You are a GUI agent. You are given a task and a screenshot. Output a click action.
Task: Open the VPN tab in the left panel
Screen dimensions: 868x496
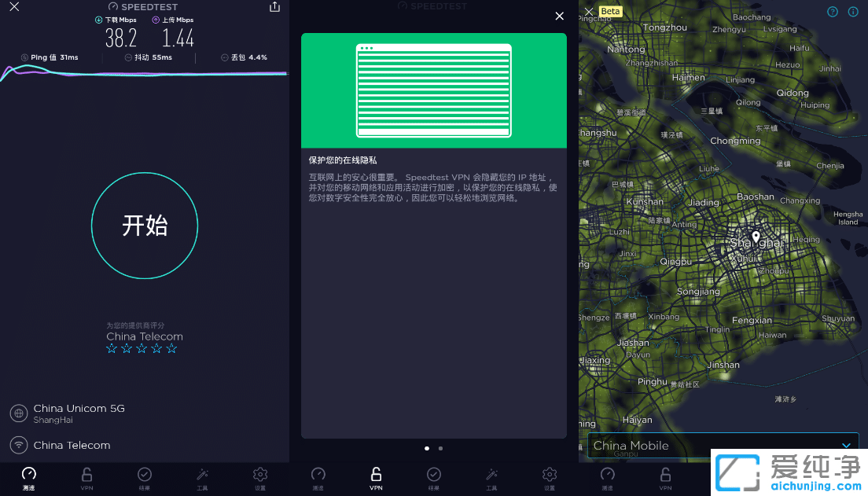point(87,479)
